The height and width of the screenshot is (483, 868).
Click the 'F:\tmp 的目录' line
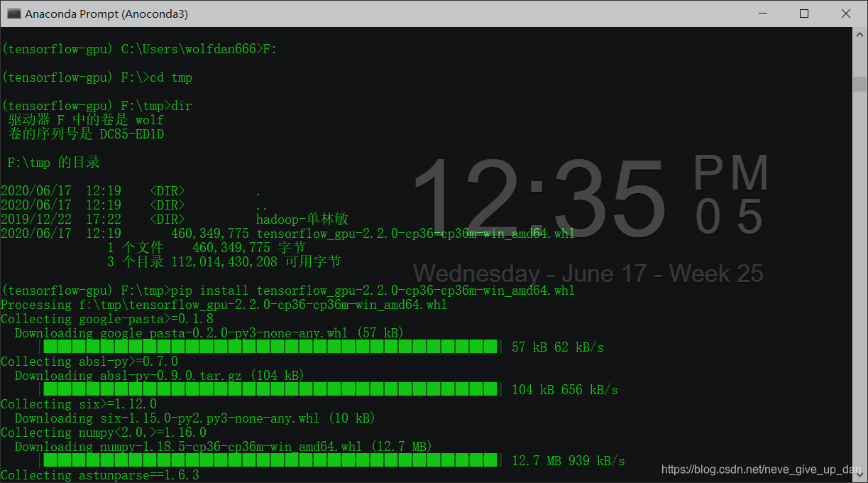[x=53, y=163]
